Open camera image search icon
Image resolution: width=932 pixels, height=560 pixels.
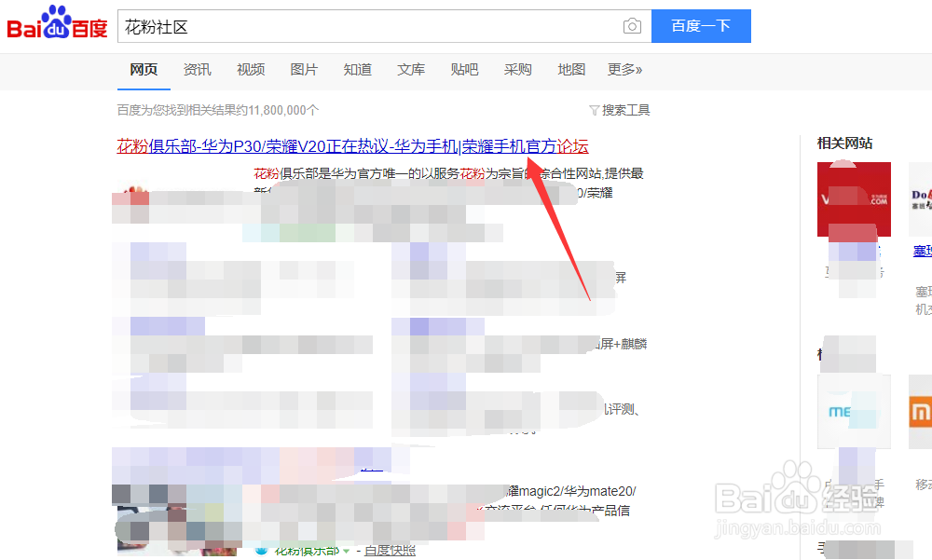(632, 26)
